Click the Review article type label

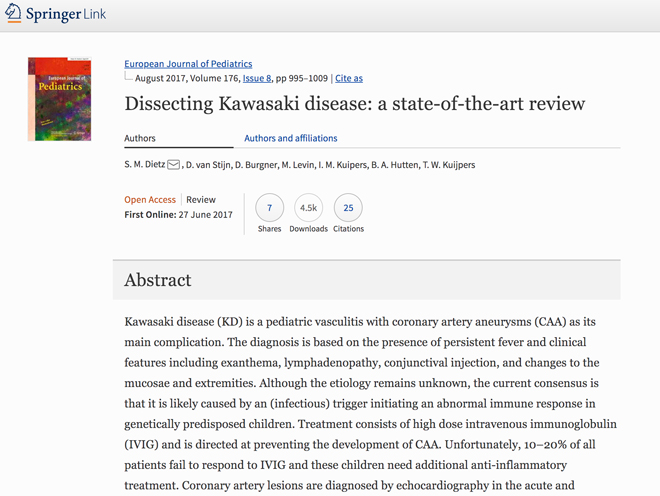tap(201, 200)
